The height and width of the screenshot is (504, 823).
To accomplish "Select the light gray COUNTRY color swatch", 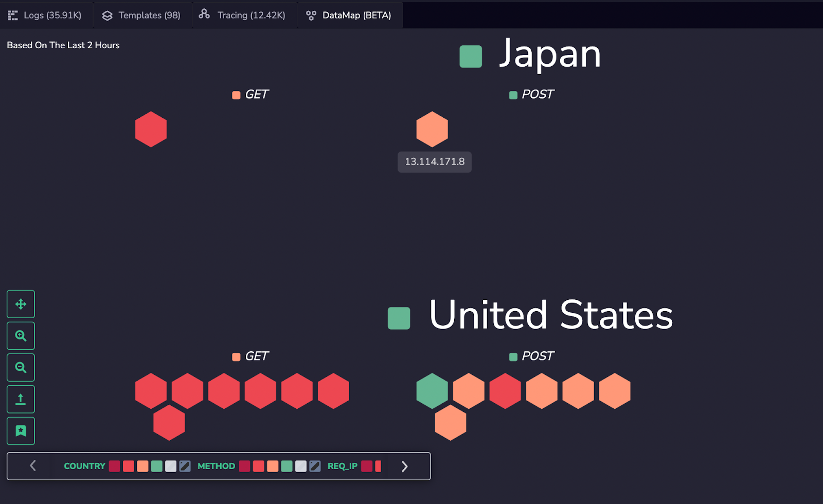I will [171, 466].
